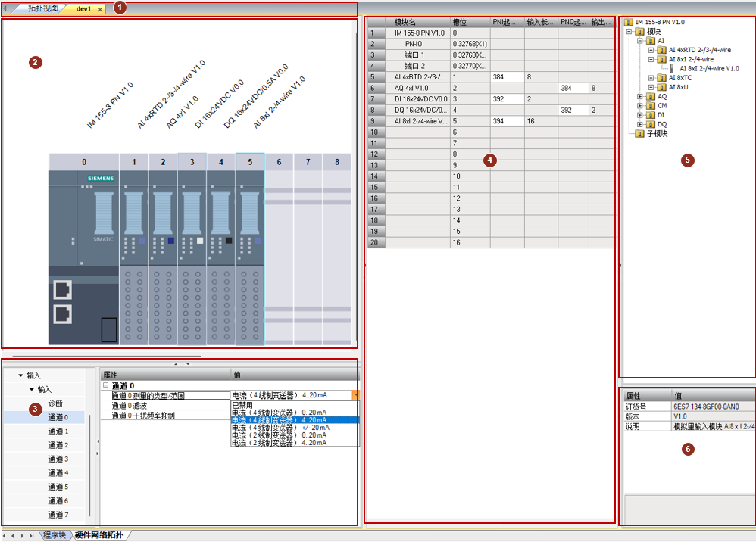Viewport: 756px width, 542px height.
Task: Open the 程序块 bottom tab
Action: pyautogui.click(x=54, y=535)
